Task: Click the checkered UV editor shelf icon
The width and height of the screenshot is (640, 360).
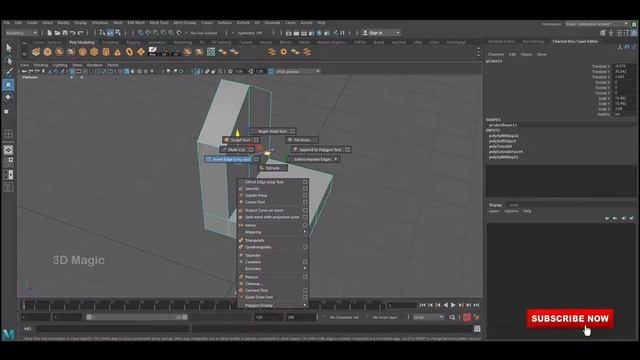Action: 211,52
